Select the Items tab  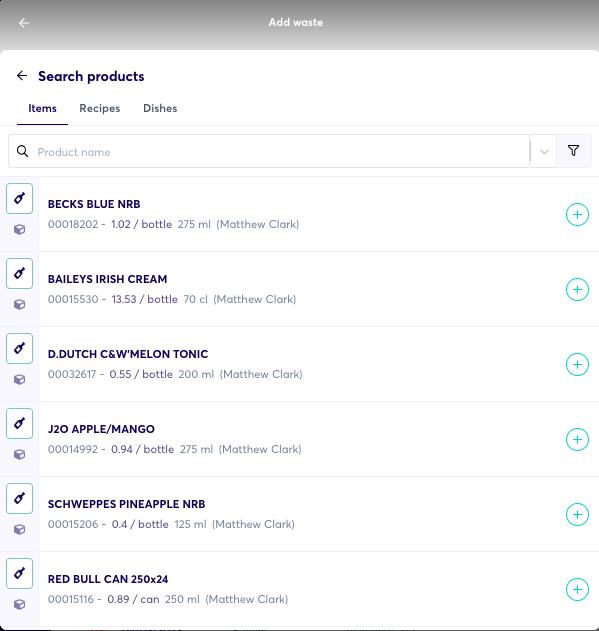42,108
